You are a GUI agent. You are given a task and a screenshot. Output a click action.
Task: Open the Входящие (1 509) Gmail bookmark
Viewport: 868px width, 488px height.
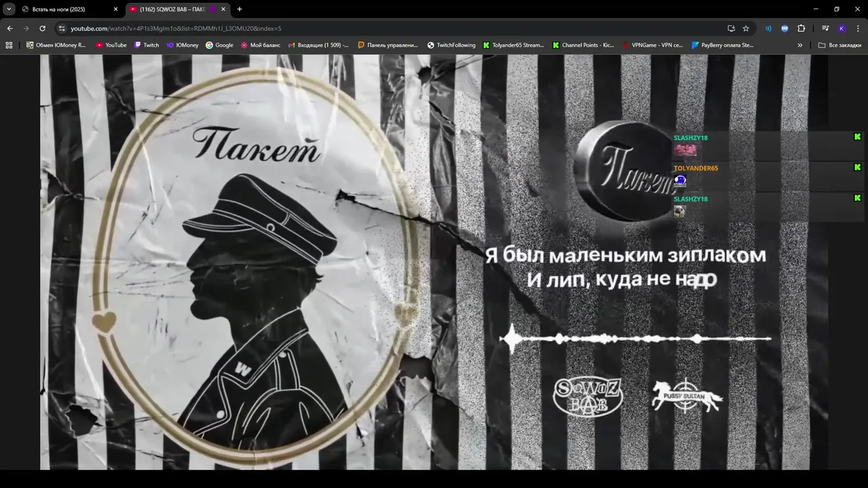pyautogui.click(x=318, y=45)
